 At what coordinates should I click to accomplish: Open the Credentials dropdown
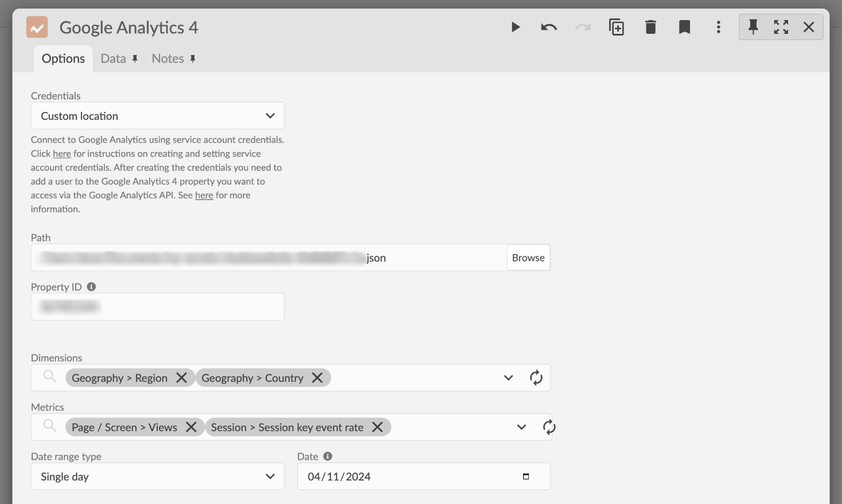(158, 116)
